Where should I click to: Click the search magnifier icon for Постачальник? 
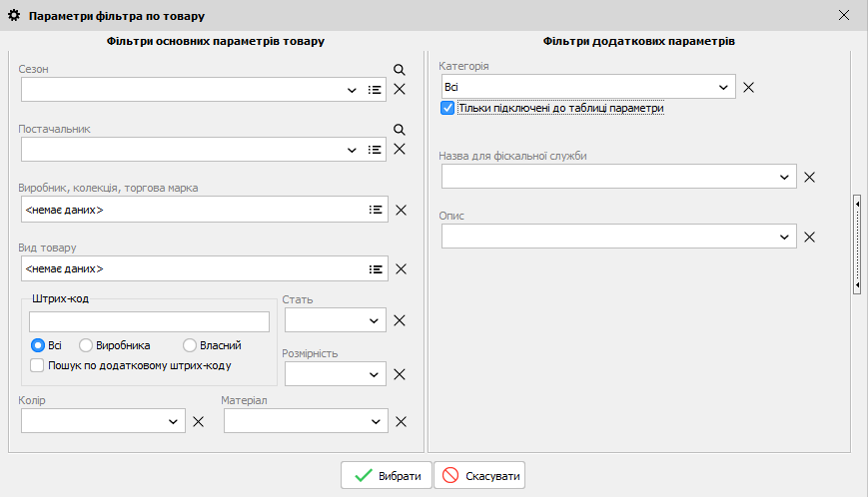point(400,130)
